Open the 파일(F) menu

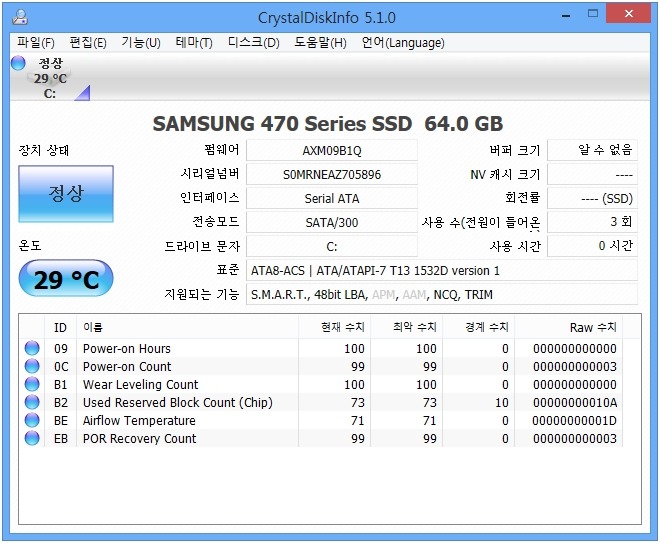[x=36, y=43]
